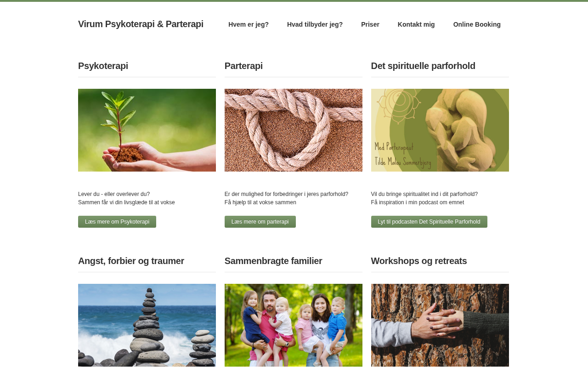Open the podcast cover with wooden sculpture
588x368 pixels.
point(440,130)
